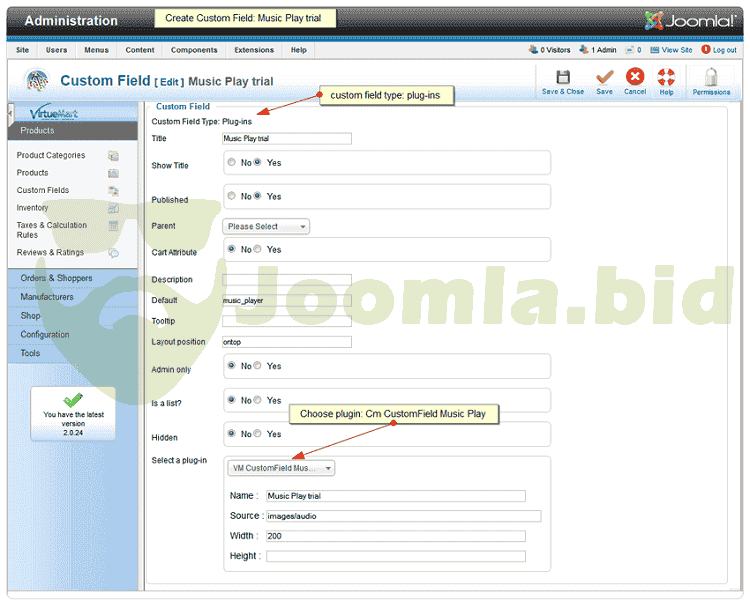Open the Parent Please Select dropdown
Image resolution: width=750 pixels, height=601 pixels.
point(266,226)
